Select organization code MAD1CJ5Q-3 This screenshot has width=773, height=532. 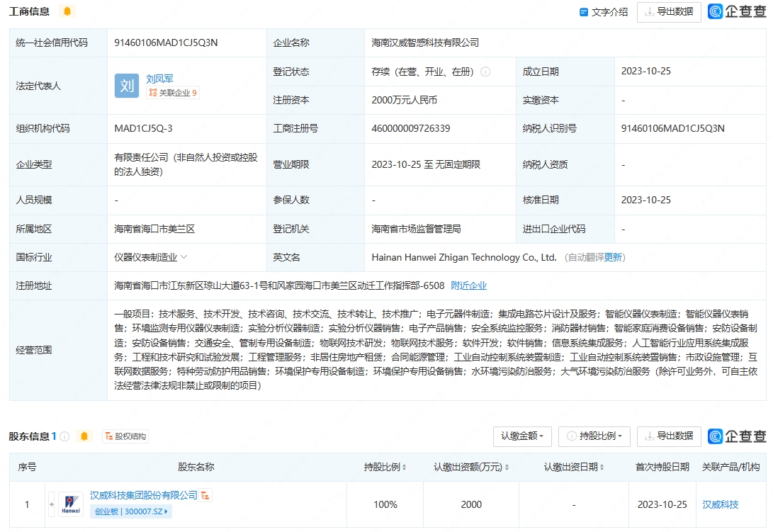143,129
